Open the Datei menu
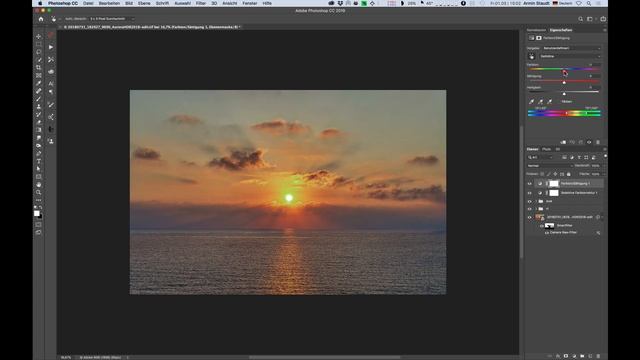Screen dimensions: 640x360 click(88, 3)
